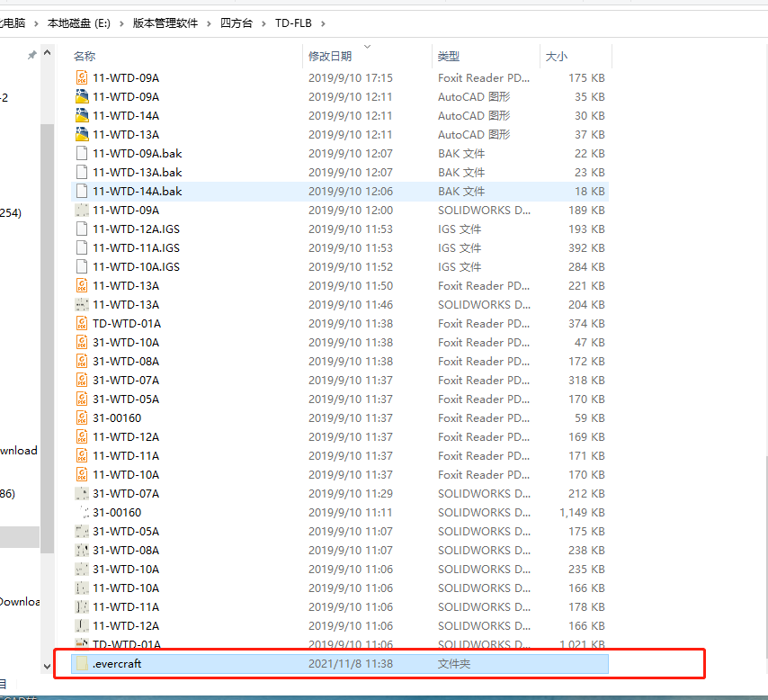Sort files by the 名称 column header
The width and height of the screenshot is (768, 700).
pyautogui.click(x=85, y=56)
